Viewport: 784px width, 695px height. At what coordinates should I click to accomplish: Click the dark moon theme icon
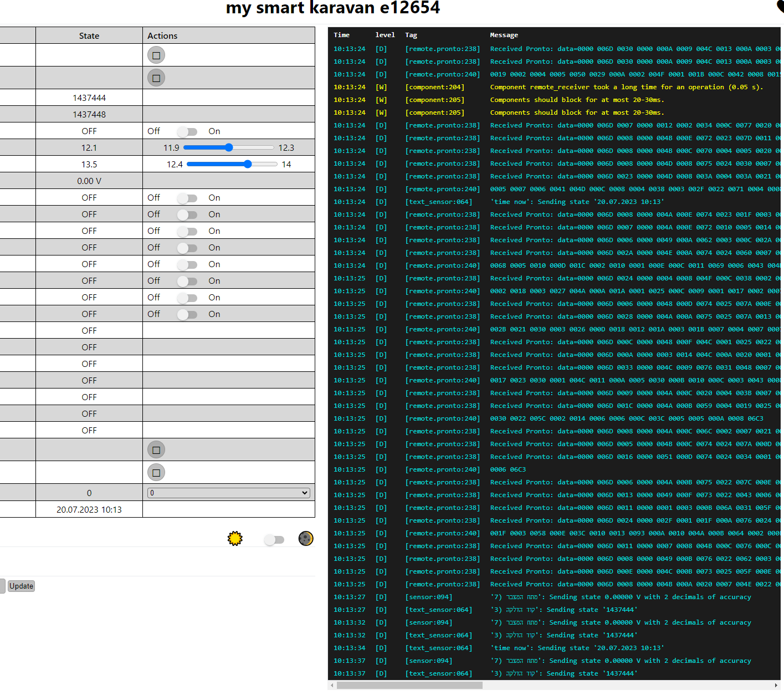click(306, 538)
